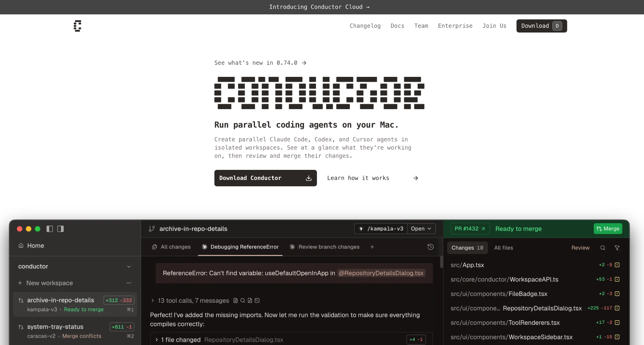Click the +611 -1 diff badge
Image resolution: width=644 pixels, height=345 pixels.
pos(122,327)
